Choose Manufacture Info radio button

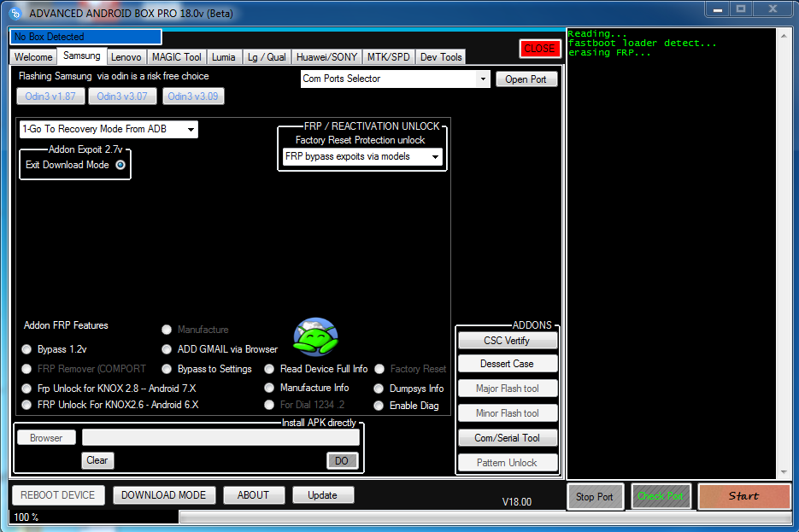point(269,388)
